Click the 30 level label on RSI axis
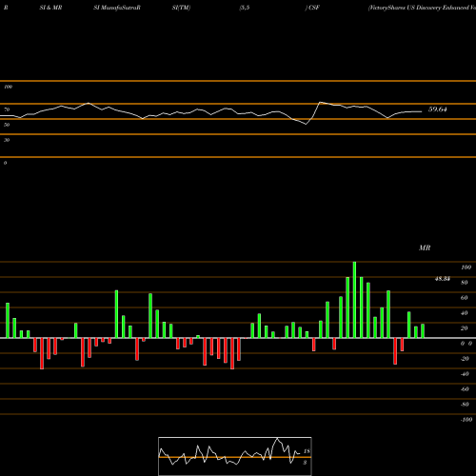Viewport: 476px width, 476px height. point(7,140)
